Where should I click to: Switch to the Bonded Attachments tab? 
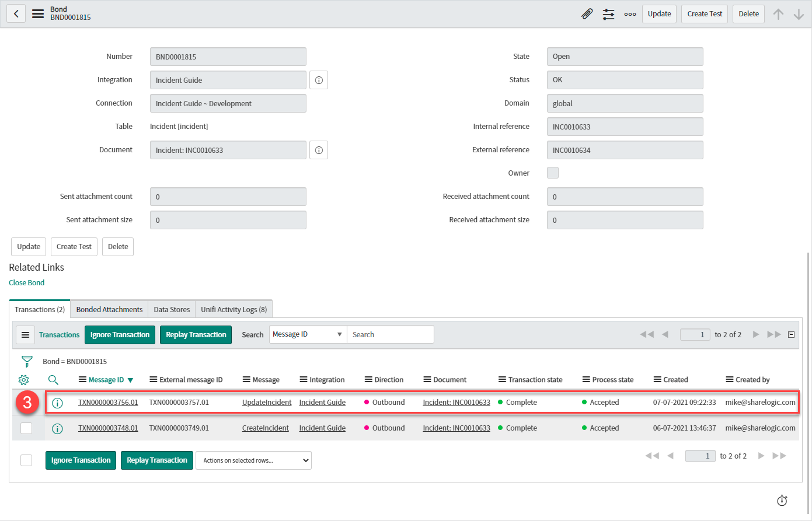coord(109,310)
